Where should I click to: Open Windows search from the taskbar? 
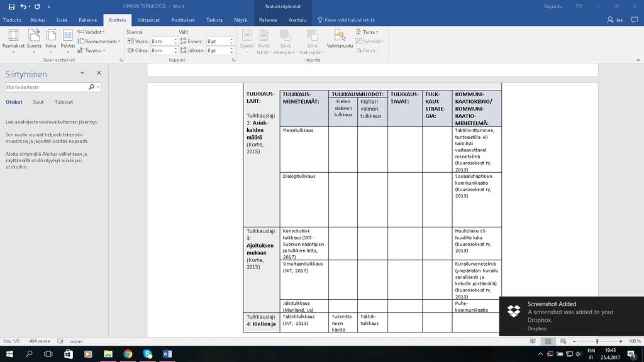pyautogui.click(x=29, y=354)
